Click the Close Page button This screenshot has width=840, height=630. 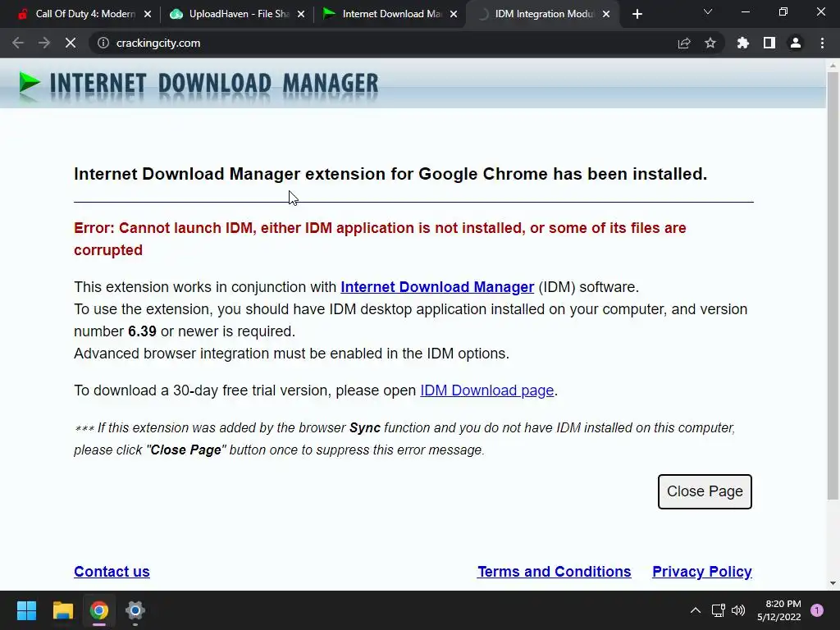[705, 491]
